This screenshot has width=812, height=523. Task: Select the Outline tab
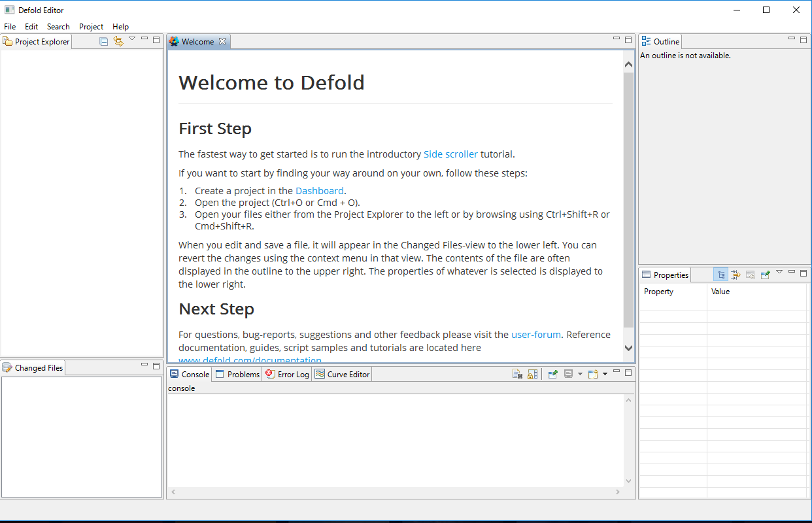point(661,41)
